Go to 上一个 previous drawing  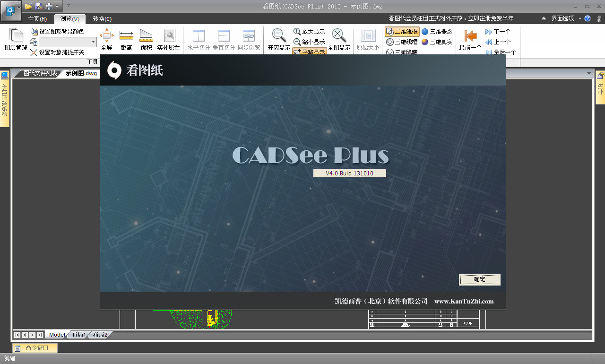click(498, 42)
